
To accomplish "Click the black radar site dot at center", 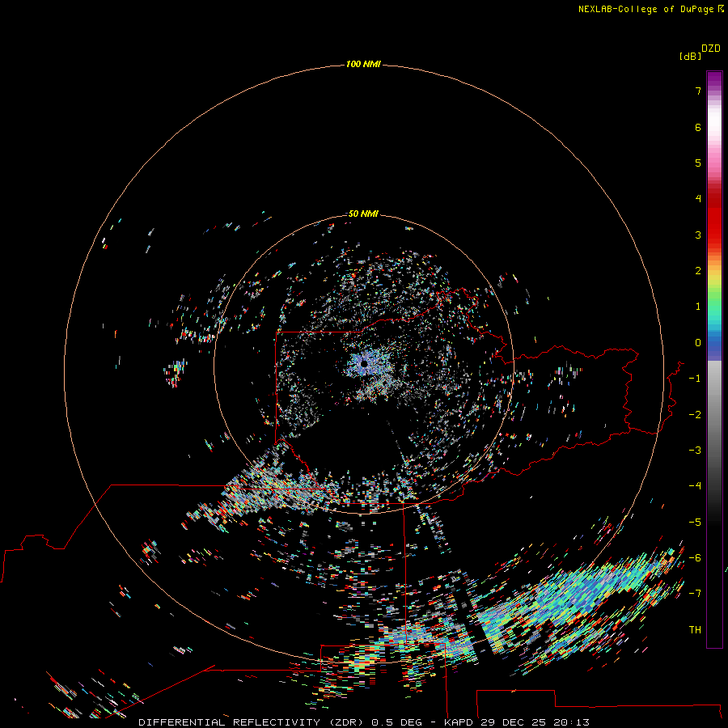I will point(364,364).
